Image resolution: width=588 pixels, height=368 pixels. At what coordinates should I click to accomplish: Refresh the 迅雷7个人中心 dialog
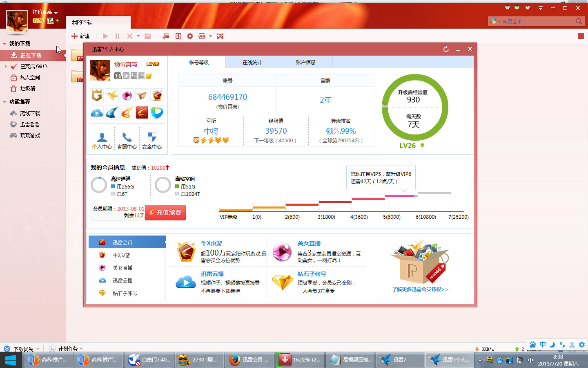click(x=446, y=49)
